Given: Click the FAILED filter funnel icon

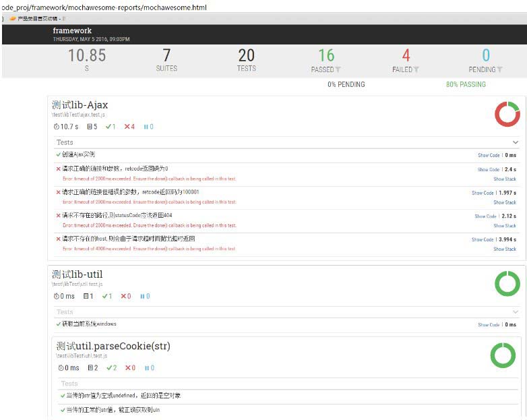Looking at the screenshot, I should [416, 69].
